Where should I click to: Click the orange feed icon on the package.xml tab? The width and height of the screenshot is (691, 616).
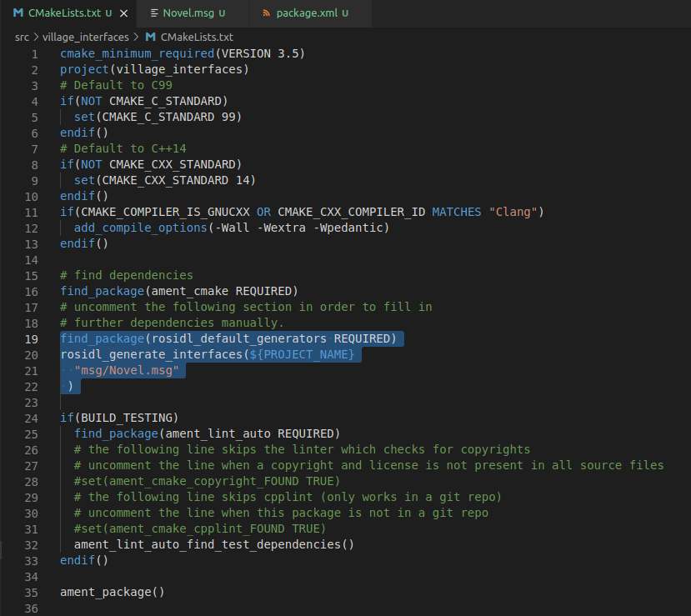(x=266, y=14)
